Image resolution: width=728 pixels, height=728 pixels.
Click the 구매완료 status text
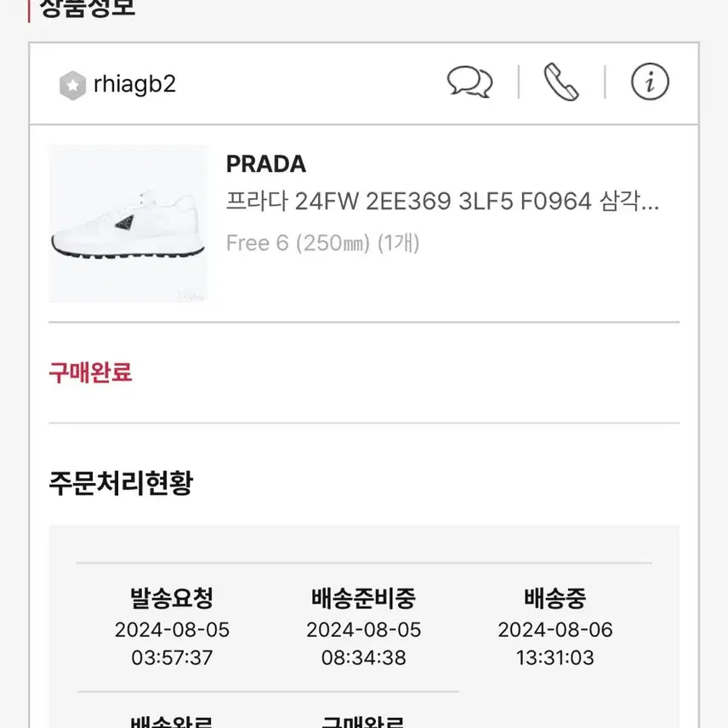tap(89, 373)
